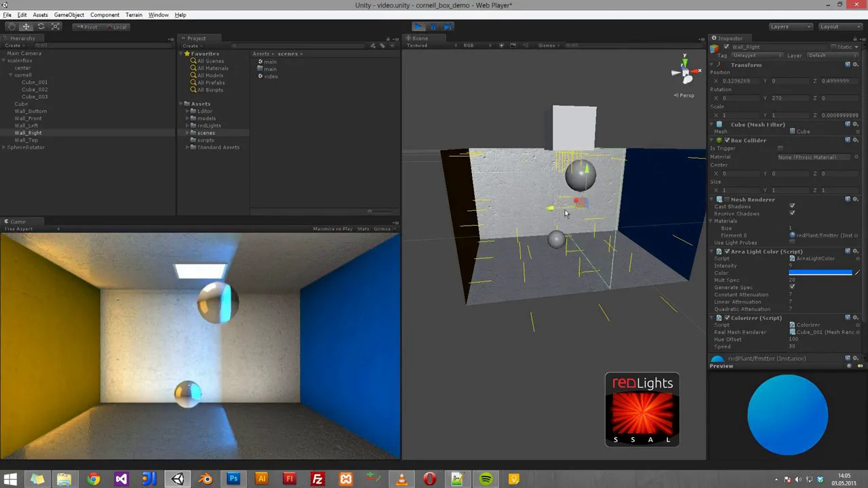Toggle the Static checkbox
Image resolution: width=868 pixels, height=488 pixels.
click(833, 47)
